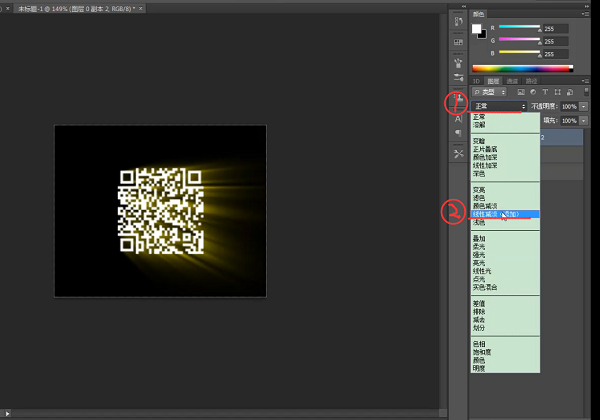The width and height of the screenshot is (600, 420).
Task: Toggle the layer filtering switch on/off
Action: pos(586,92)
